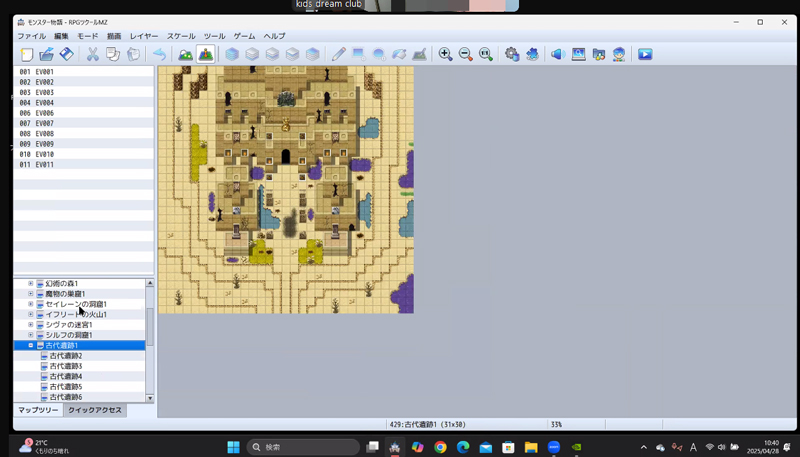Expand the 魔物の巣窟1 map node
Screen dimensions: 800x457
[x=31, y=293]
